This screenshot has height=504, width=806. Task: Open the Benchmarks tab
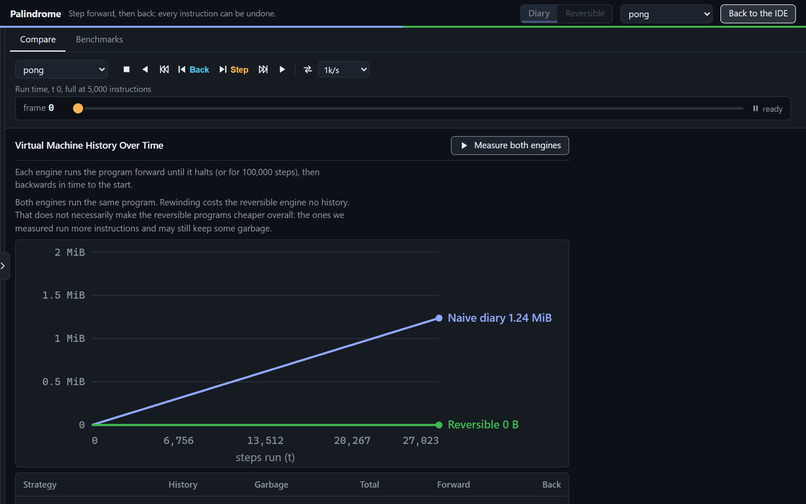point(99,40)
